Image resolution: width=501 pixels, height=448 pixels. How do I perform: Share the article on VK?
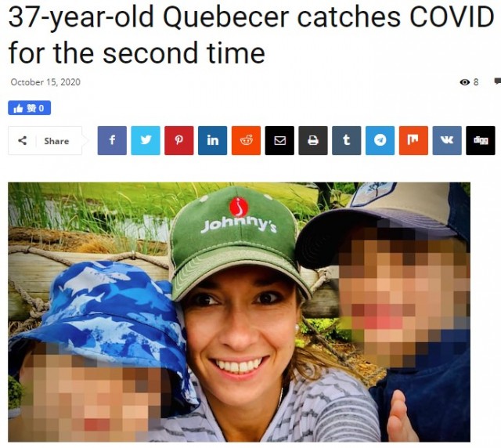click(447, 140)
